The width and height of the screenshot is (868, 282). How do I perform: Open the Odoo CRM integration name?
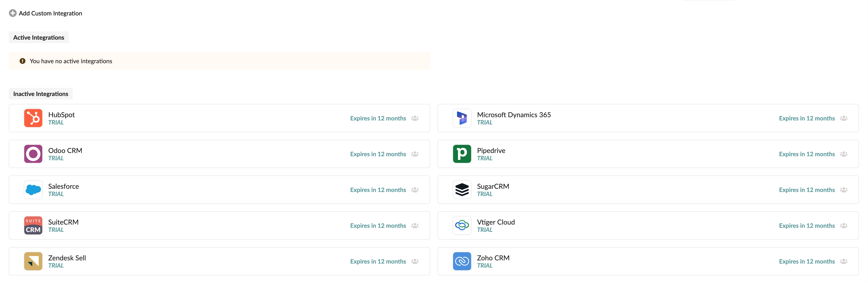pos(65,150)
